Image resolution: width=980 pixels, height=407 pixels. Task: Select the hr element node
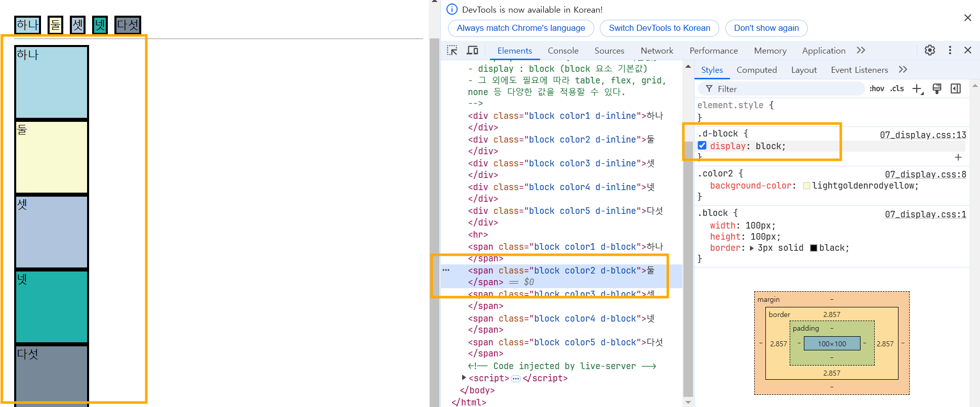(x=478, y=235)
